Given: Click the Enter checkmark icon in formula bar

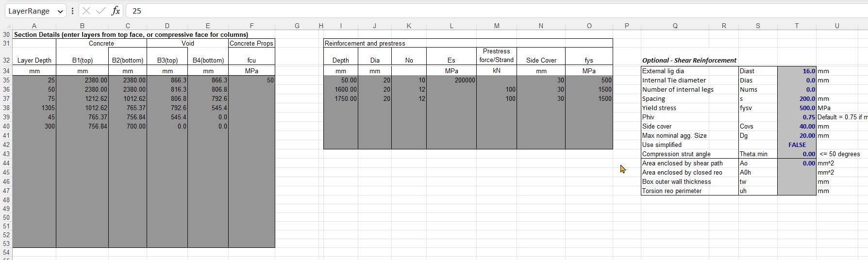Looking at the screenshot, I should pyautogui.click(x=100, y=11).
